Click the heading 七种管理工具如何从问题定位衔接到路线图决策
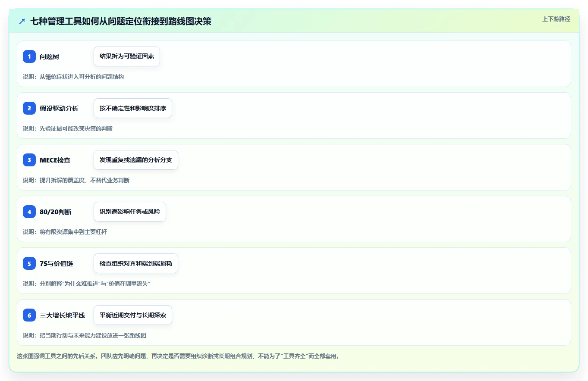The height and width of the screenshot is (381, 588). (x=121, y=21)
